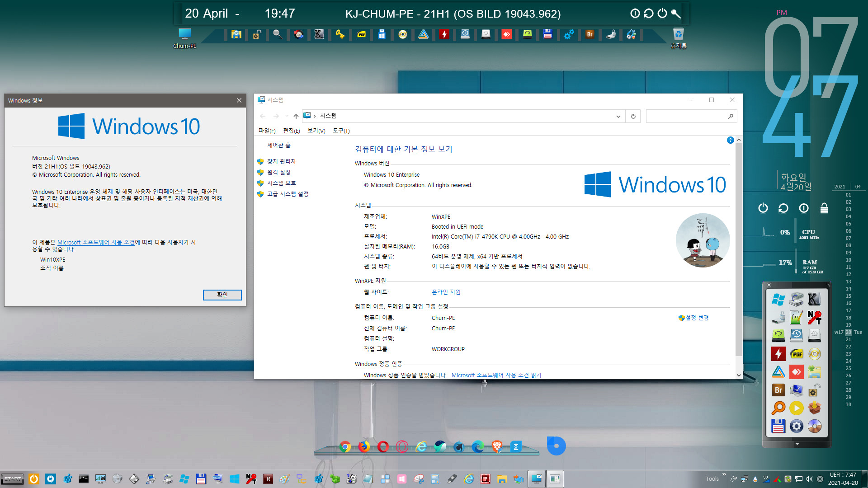The image size is (868, 488).
Task: Go up one level with up arrow
Action: pyautogui.click(x=296, y=116)
